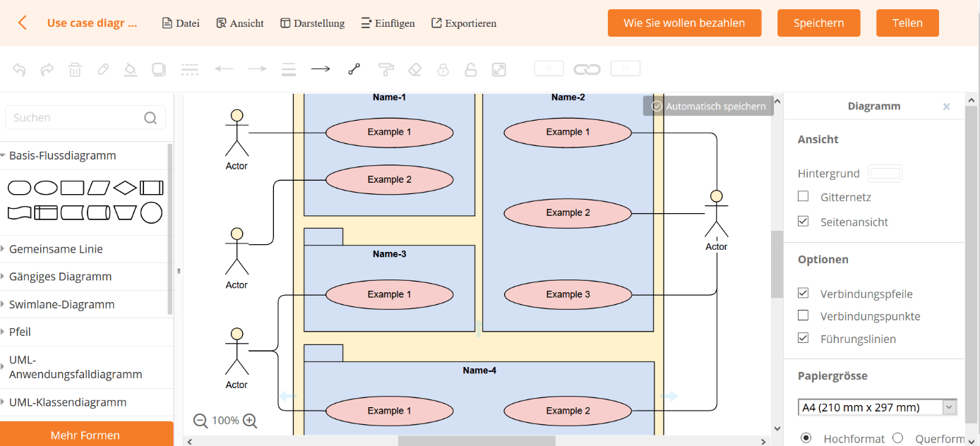Open the Exportieren menu

[x=463, y=23]
